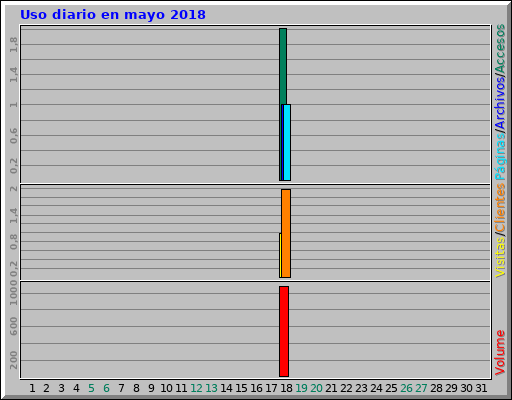Click day label 10 on the axis

pos(166,388)
